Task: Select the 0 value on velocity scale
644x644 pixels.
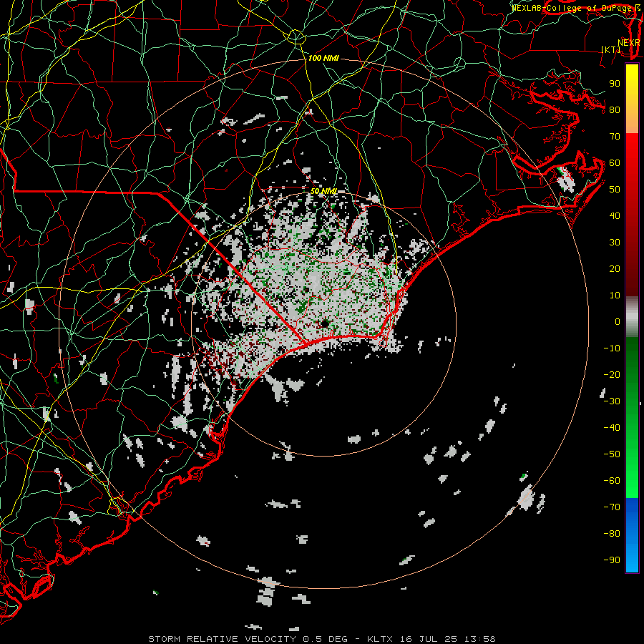Action: (x=618, y=321)
